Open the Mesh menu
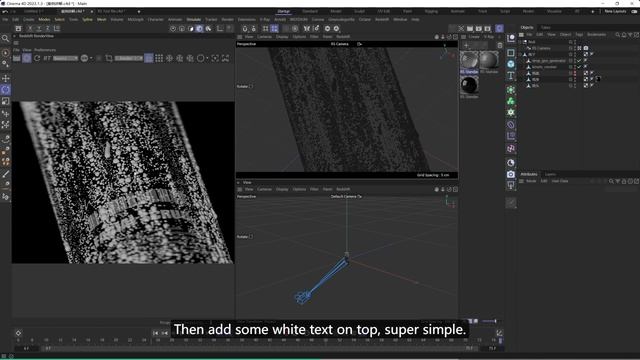 (102, 19)
